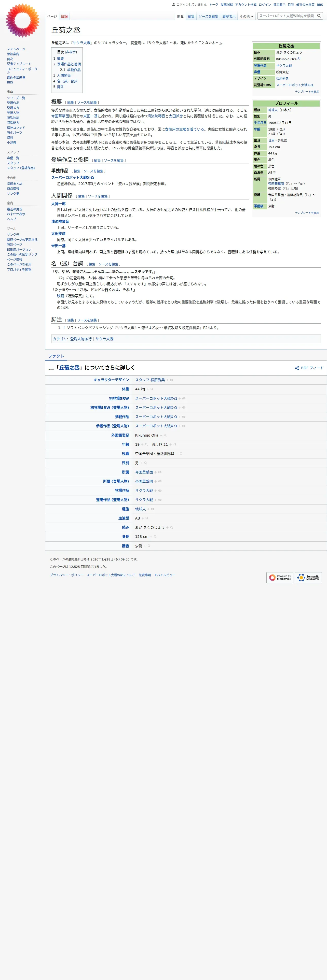
Task: Hide the table of contents via 非表示
Action: point(71,52)
